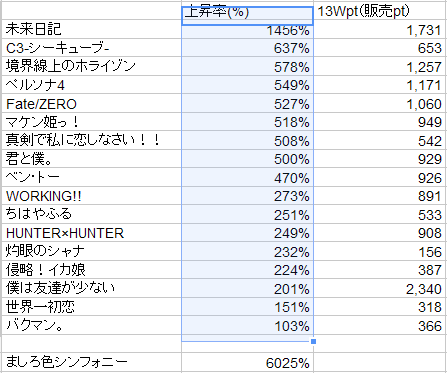Click the 僕は友達が少ない cell
The image size is (447, 373).
pos(92,288)
